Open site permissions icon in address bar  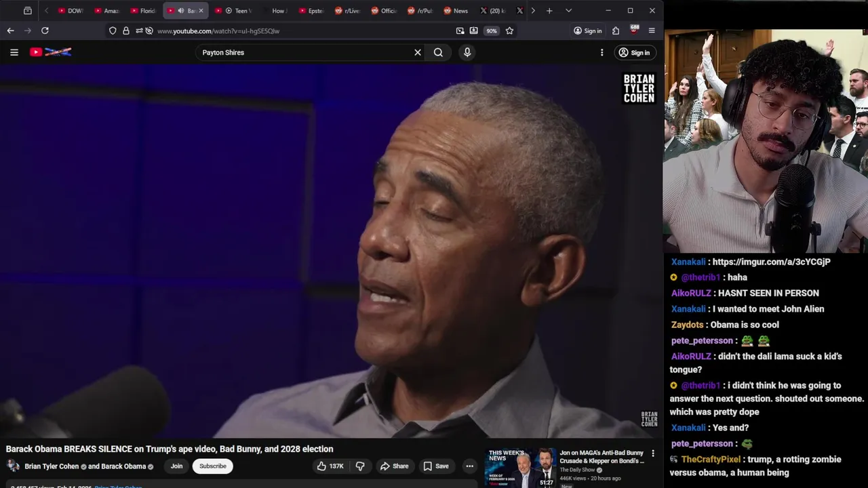pyautogui.click(x=139, y=30)
